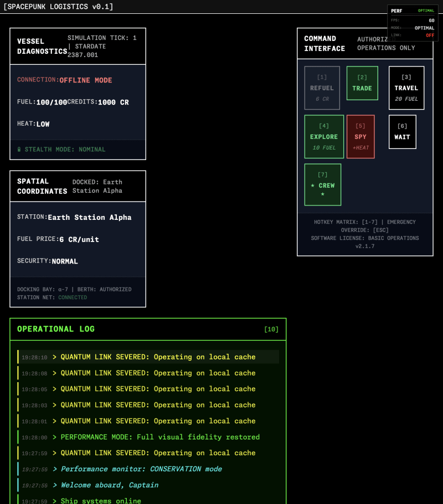This screenshot has height=504, width=443.
Task: Click the DOCKING BAY α-7 line
Action: (74, 289)
